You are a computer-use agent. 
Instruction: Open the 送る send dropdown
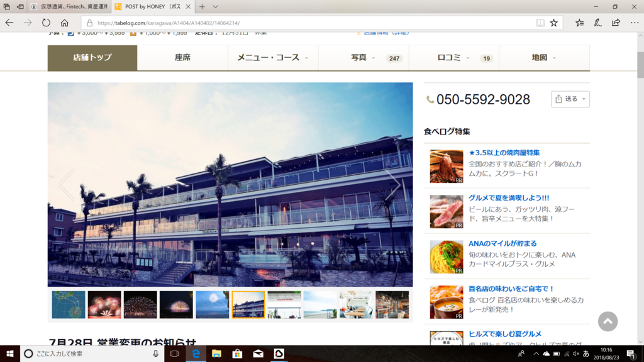point(570,99)
